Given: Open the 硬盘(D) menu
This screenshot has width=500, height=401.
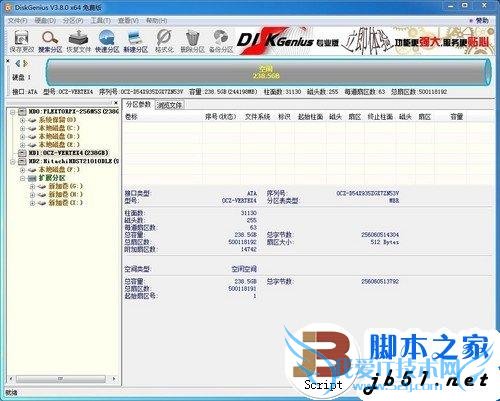Looking at the screenshot, I should [x=45, y=21].
